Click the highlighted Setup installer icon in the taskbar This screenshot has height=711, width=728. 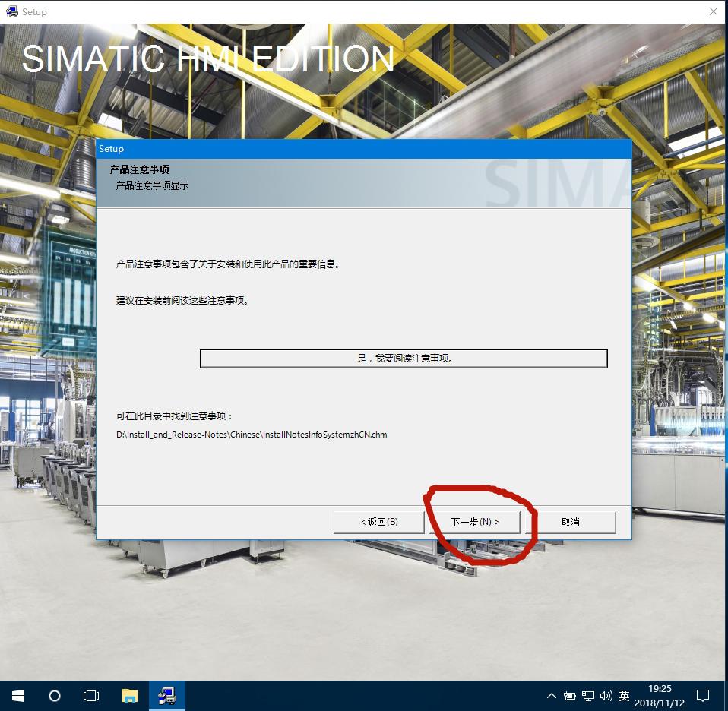(166, 695)
